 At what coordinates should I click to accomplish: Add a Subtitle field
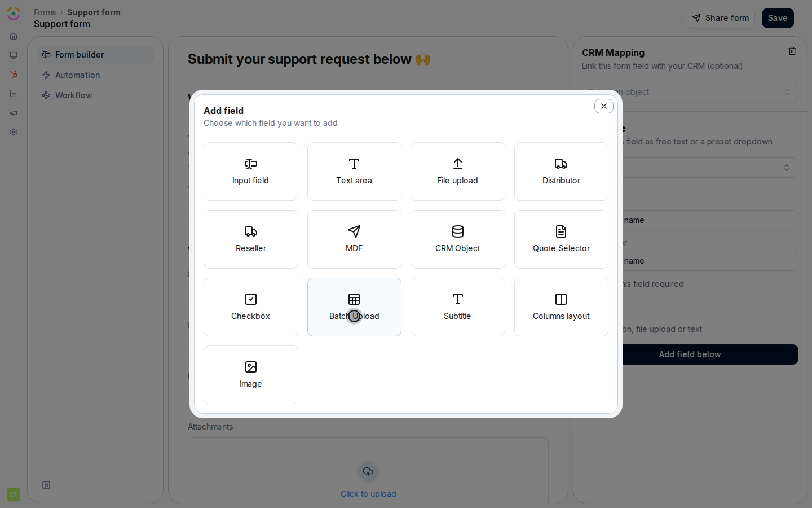[457, 307]
